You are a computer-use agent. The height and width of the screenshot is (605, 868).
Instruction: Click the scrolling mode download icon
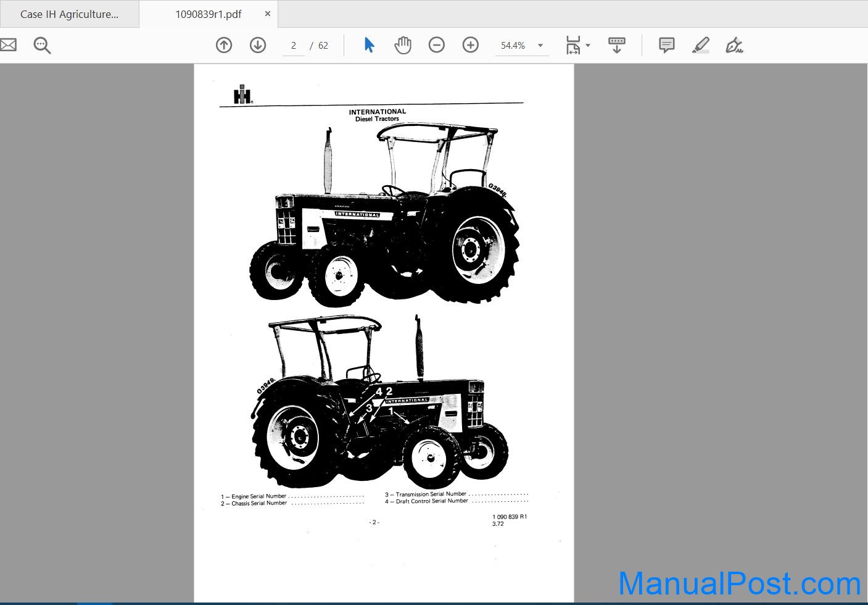(x=616, y=45)
